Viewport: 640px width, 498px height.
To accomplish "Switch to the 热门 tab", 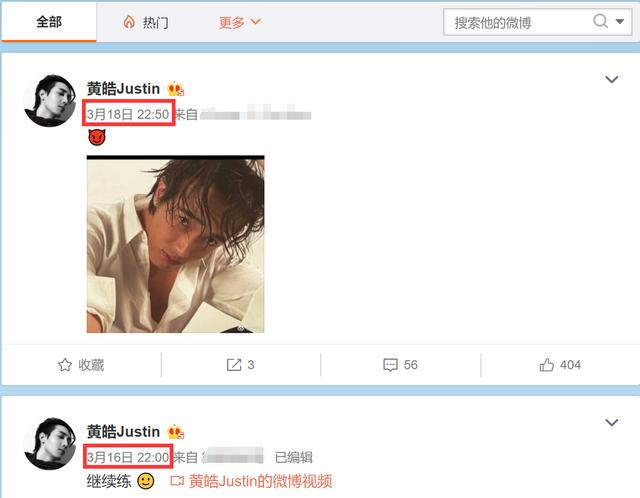I will point(146,22).
